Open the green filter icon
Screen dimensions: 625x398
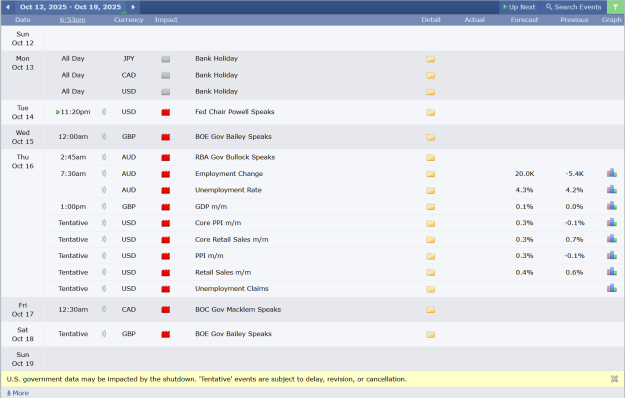point(615,7)
